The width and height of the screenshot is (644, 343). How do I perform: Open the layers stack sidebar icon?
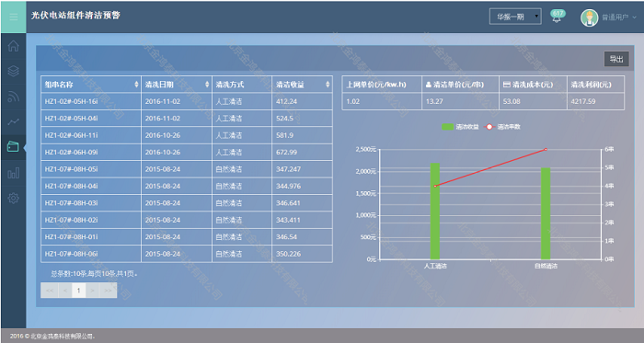[x=13, y=71]
